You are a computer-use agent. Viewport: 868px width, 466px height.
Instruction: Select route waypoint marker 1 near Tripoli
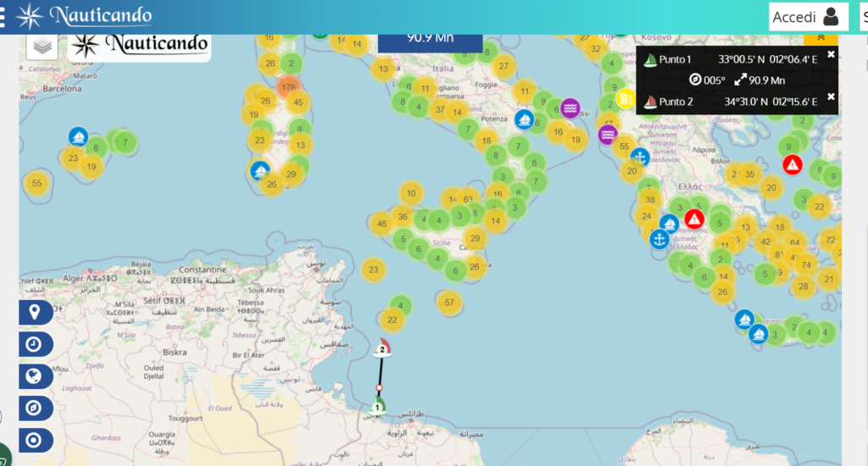click(378, 408)
